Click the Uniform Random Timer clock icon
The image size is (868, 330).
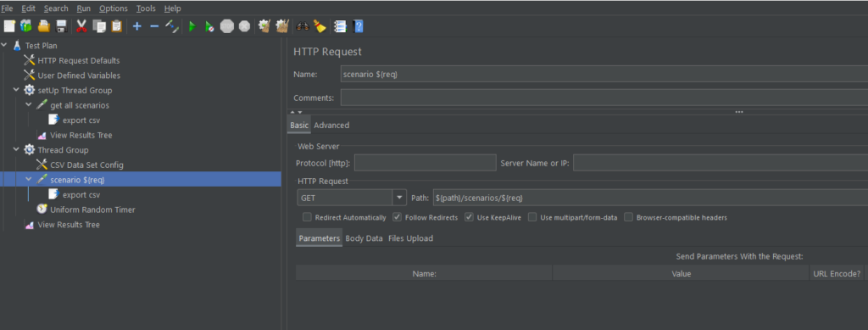click(42, 210)
